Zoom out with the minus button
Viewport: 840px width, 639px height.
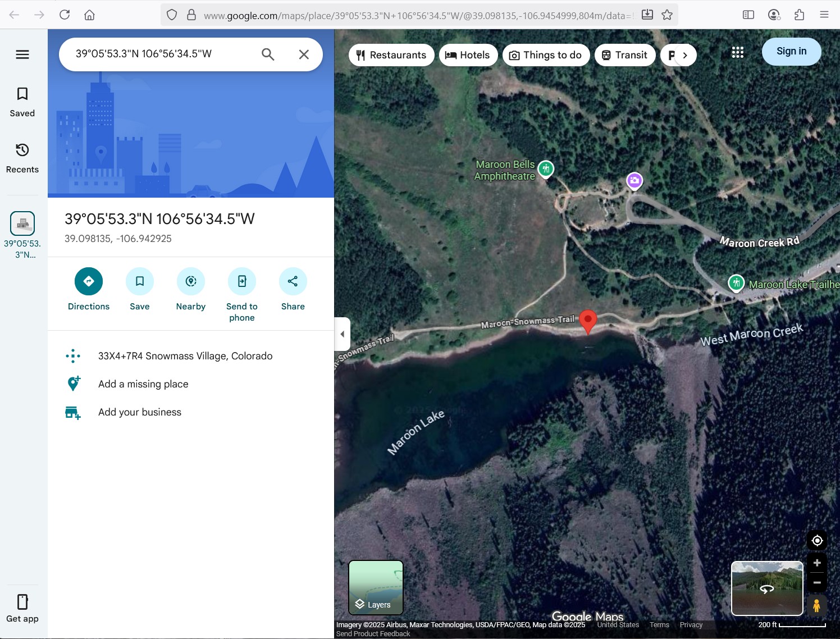pos(817,583)
